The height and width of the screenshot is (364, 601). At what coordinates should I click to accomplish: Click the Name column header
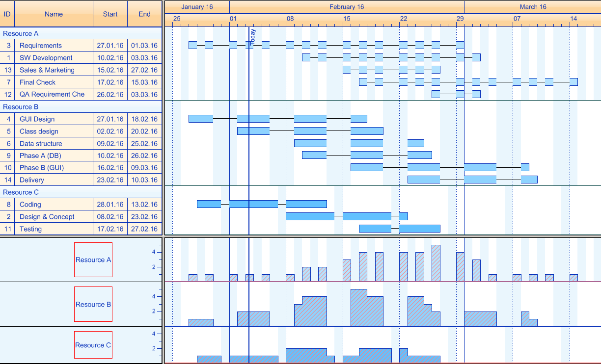[54, 14]
